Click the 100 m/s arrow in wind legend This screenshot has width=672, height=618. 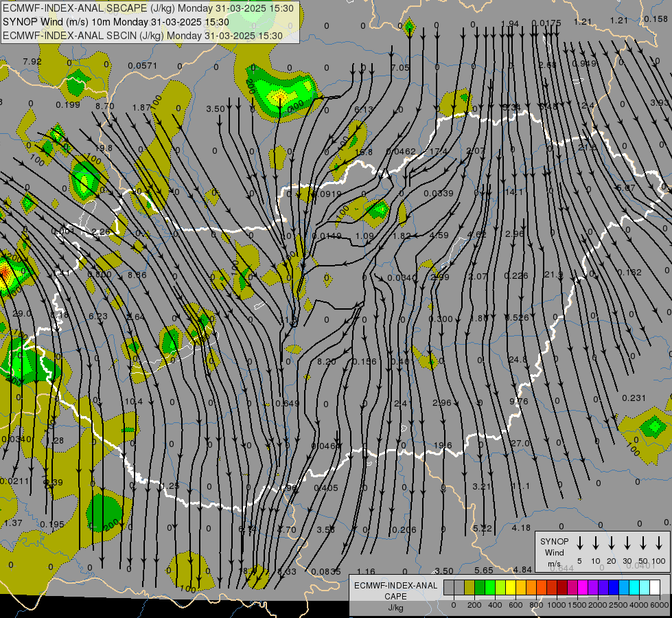pyautogui.click(x=659, y=543)
